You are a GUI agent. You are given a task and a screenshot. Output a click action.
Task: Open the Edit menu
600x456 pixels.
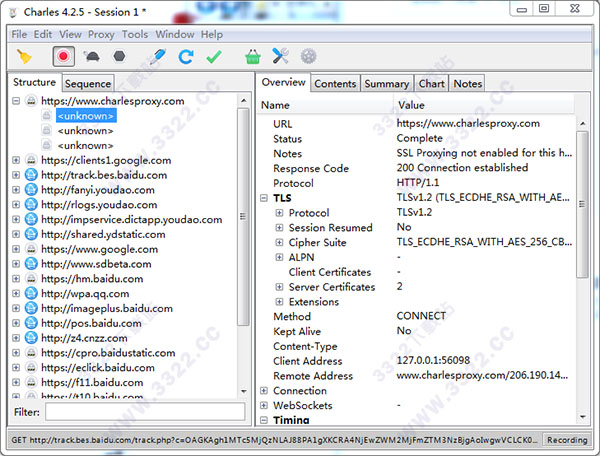click(x=42, y=34)
